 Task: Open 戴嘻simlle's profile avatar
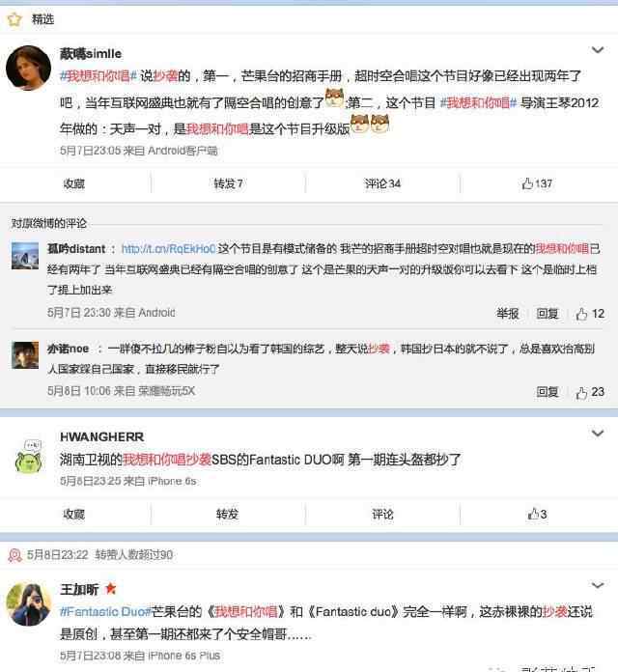pos(28,68)
